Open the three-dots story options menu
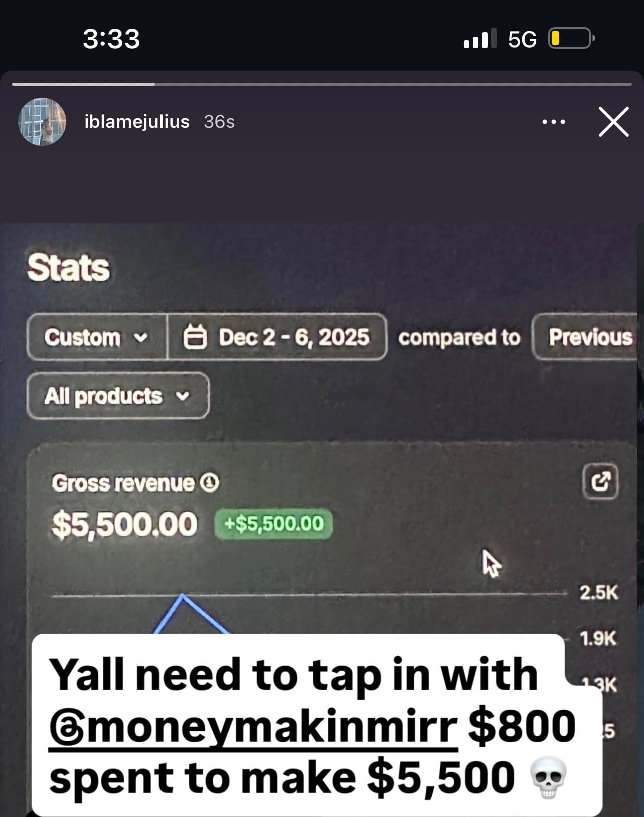The image size is (644, 817). pos(554,122)
